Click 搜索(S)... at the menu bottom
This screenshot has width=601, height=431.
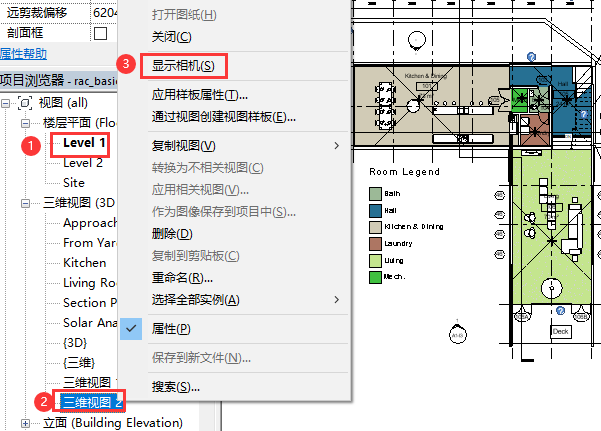point(175,386)
